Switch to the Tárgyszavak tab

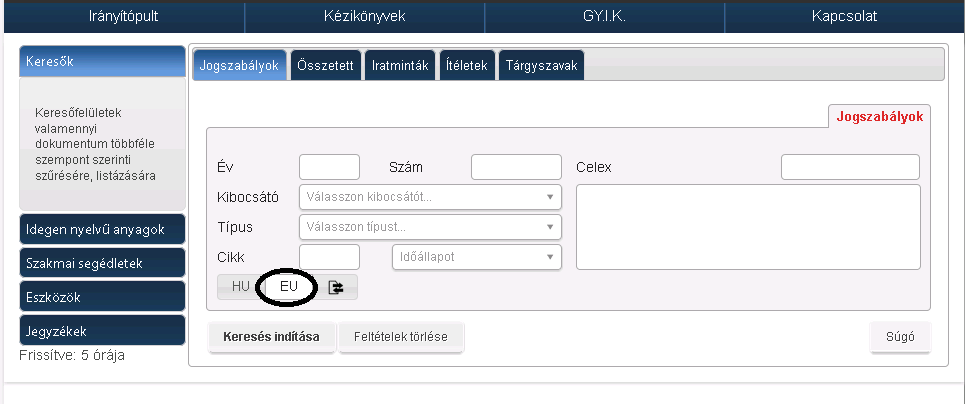[x=542, y=65]
